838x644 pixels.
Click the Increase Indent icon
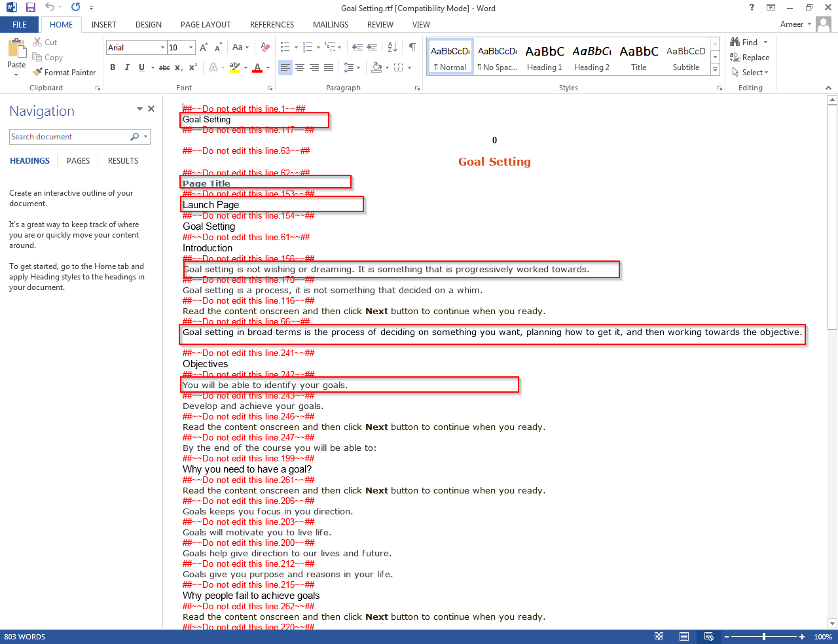(372, 47)
